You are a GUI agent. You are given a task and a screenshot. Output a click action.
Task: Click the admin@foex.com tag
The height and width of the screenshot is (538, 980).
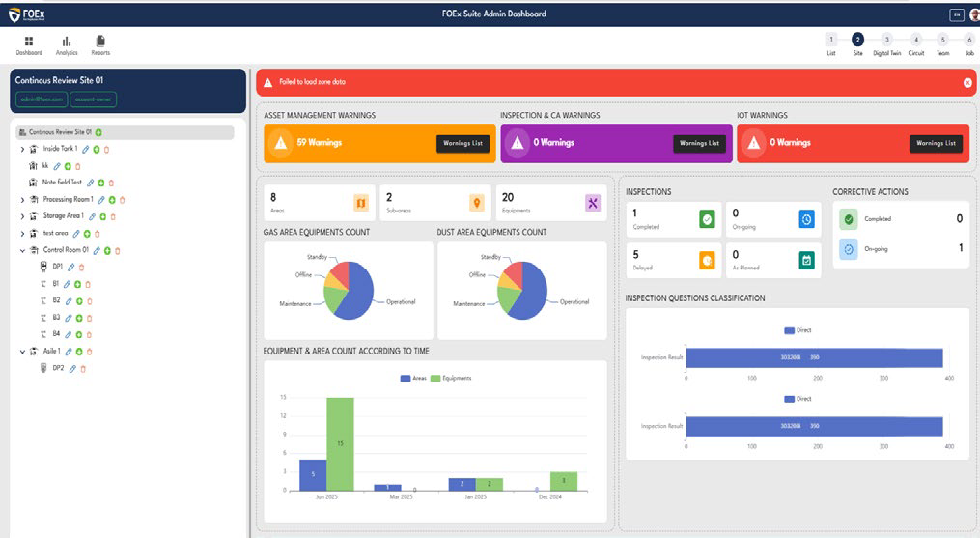tap(42, 99)
